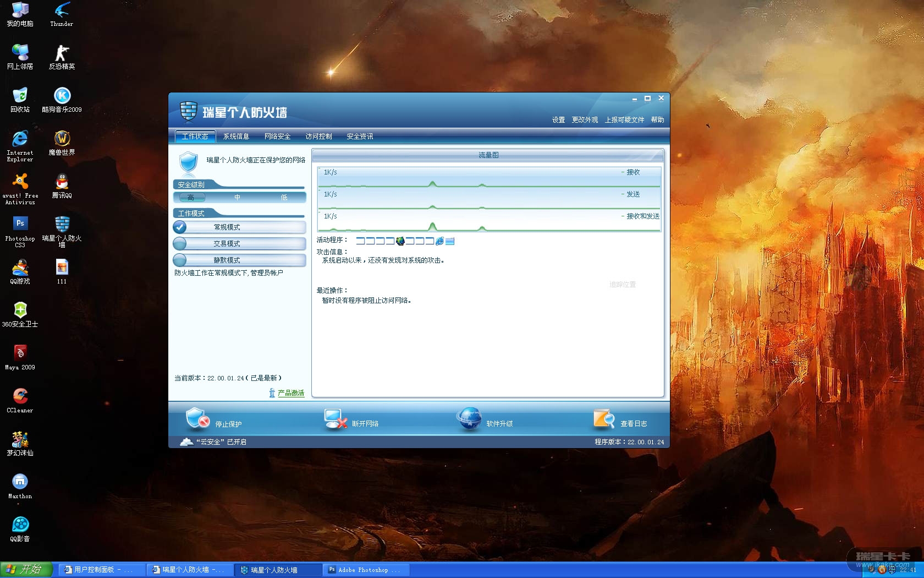Screen dimensions: 924x578
Task: Switch to the 安全资讯 tab
Action: click(x=360, y=137)
